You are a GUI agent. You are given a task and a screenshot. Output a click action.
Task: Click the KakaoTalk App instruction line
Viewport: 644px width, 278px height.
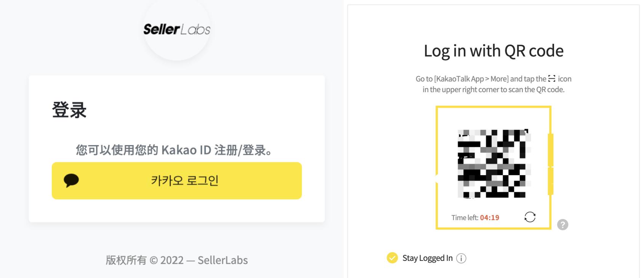point(493,79)
